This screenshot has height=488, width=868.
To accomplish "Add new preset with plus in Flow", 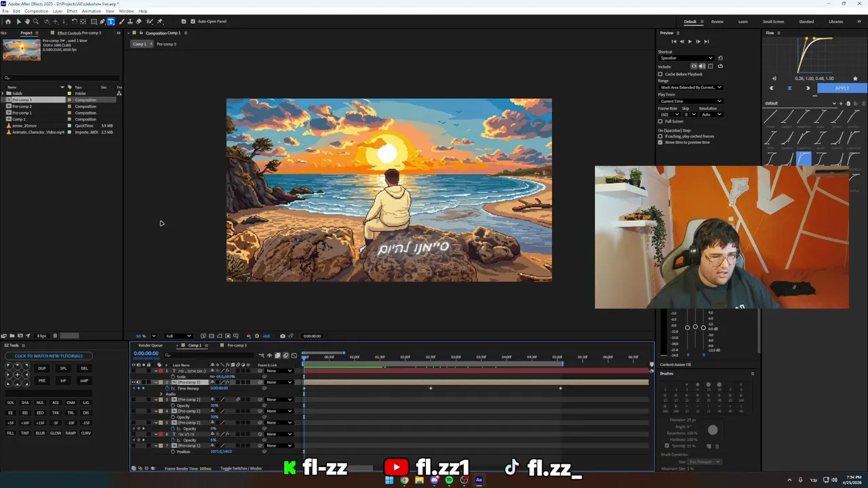I will coord(841,104).
